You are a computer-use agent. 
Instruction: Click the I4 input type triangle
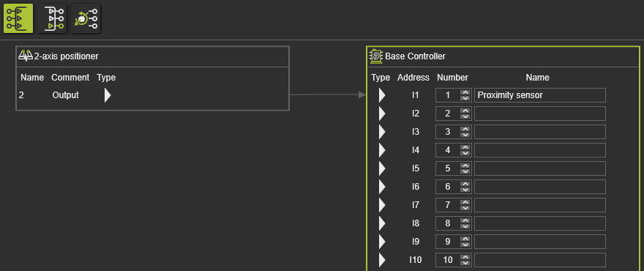tap(382, 150)
